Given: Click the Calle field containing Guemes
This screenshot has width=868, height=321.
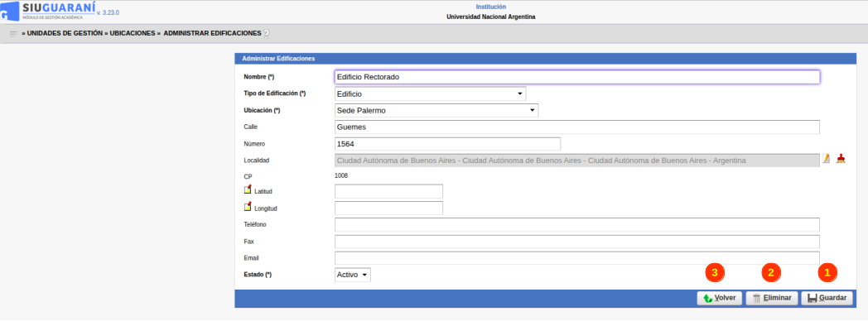Looking at the screenshot, I should click(x=576, y=127).
